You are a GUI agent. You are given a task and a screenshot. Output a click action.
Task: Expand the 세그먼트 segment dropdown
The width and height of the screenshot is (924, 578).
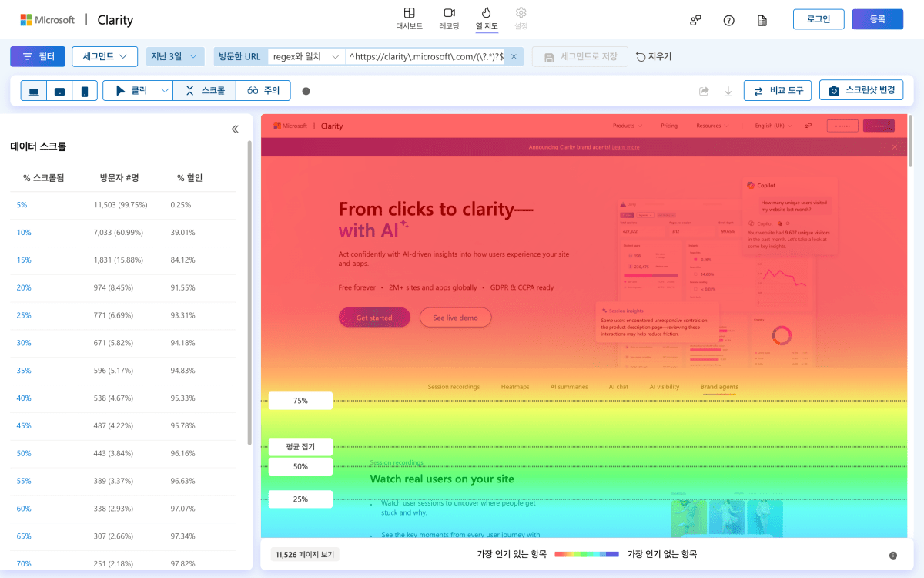pos(105,56)
